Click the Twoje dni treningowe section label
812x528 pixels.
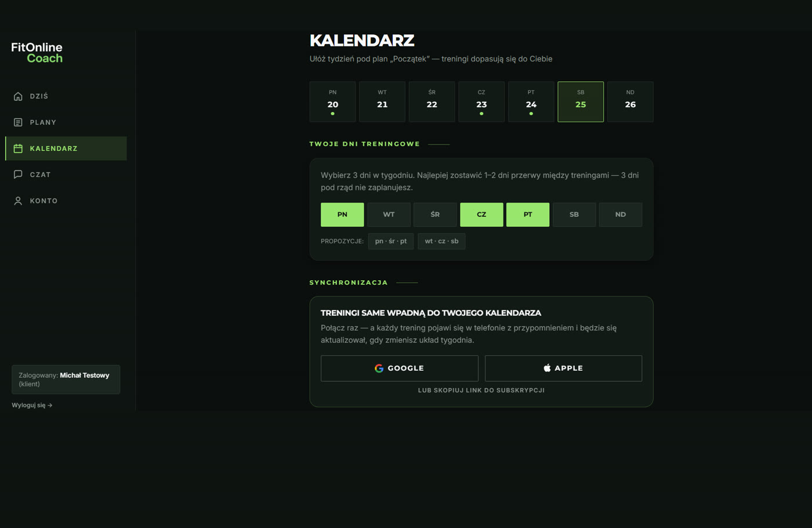365,144
